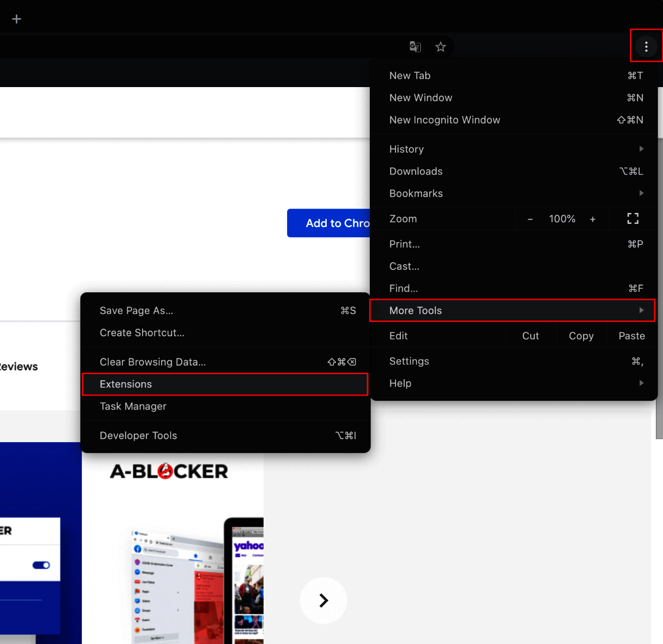663x644 pixels.
Task: Click the right arrow carousel button
Action: point(323,600)
